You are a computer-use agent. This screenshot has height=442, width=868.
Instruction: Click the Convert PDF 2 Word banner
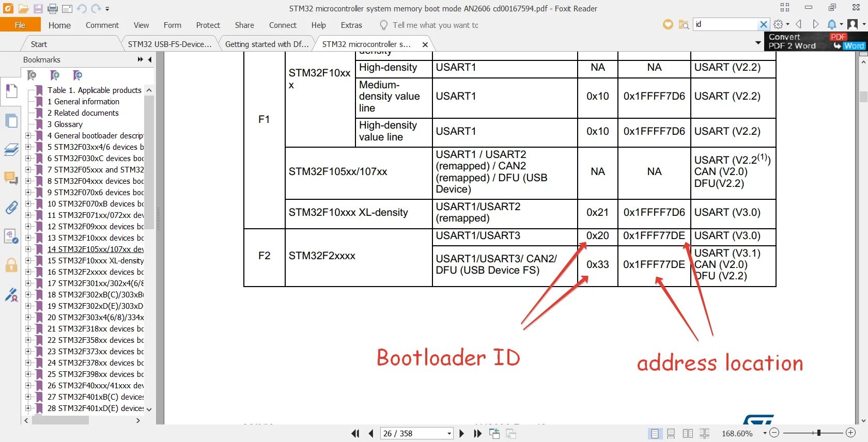[x=815, y=41]
